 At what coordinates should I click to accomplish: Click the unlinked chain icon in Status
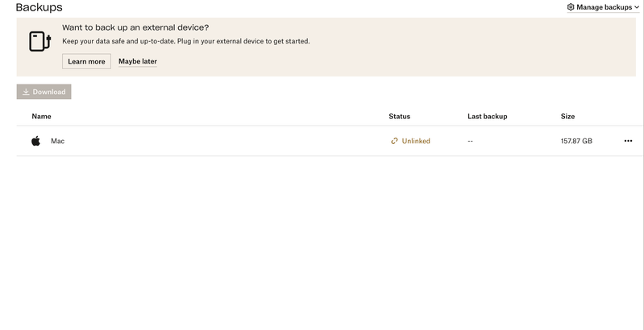tap(394, 141)
